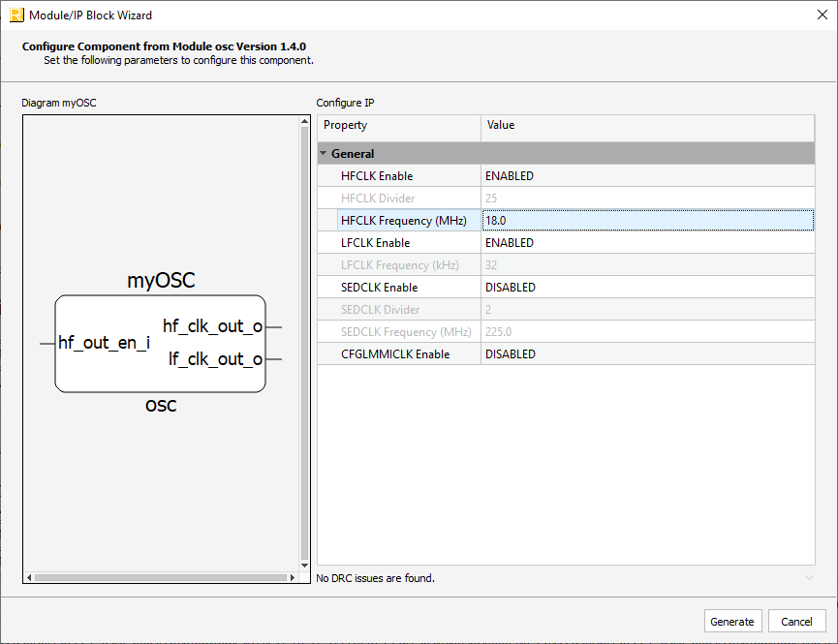The height and width of the screenshot is (644, 838).
Task: Select the SEDCLK Enable property label
Action: [x=379, y=287]
